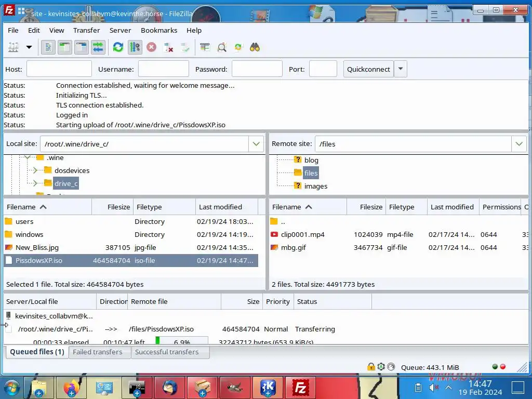The width and height of the screenshot is (532, 399).
Task: Open Thunderbird from the taskbar
Action: click(x=170, y=388)
